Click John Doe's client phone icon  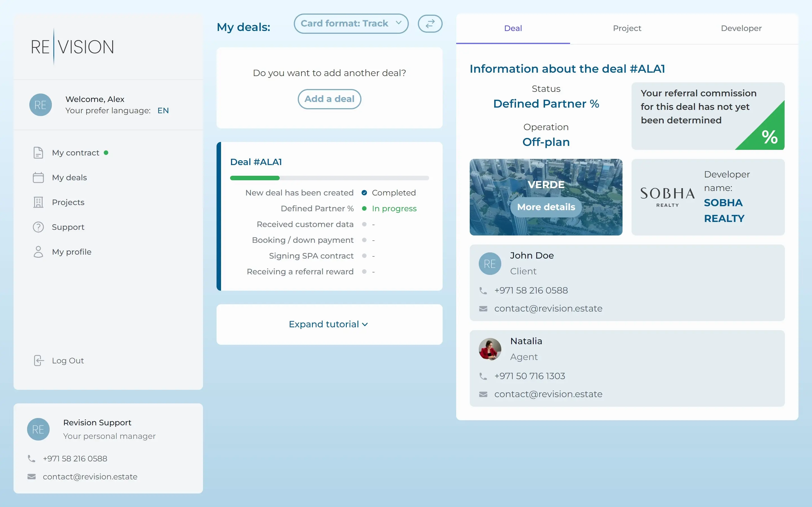click(x=483, y=290)
